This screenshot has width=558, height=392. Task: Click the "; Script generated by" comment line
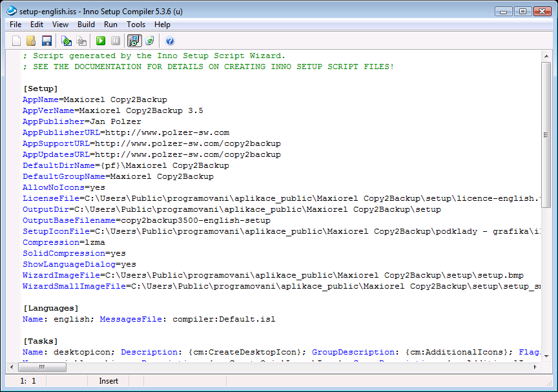154,56
